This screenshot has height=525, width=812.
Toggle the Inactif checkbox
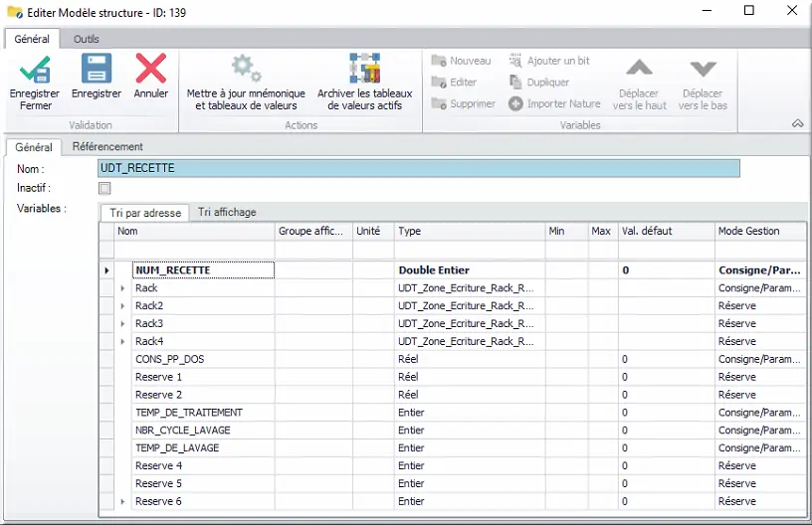(x=104, y=188)
